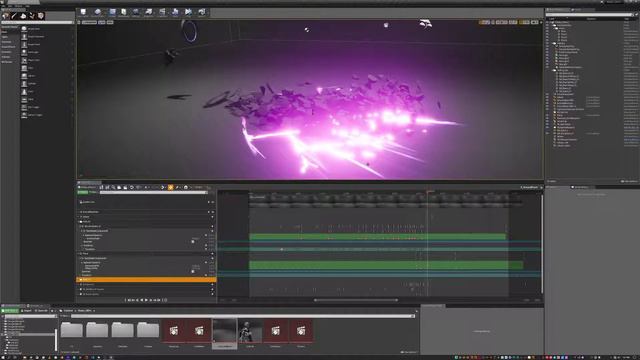Toggle the second Spawned track checkbox
This screenshot has height=360, width=640.
[x=193, y=271]
